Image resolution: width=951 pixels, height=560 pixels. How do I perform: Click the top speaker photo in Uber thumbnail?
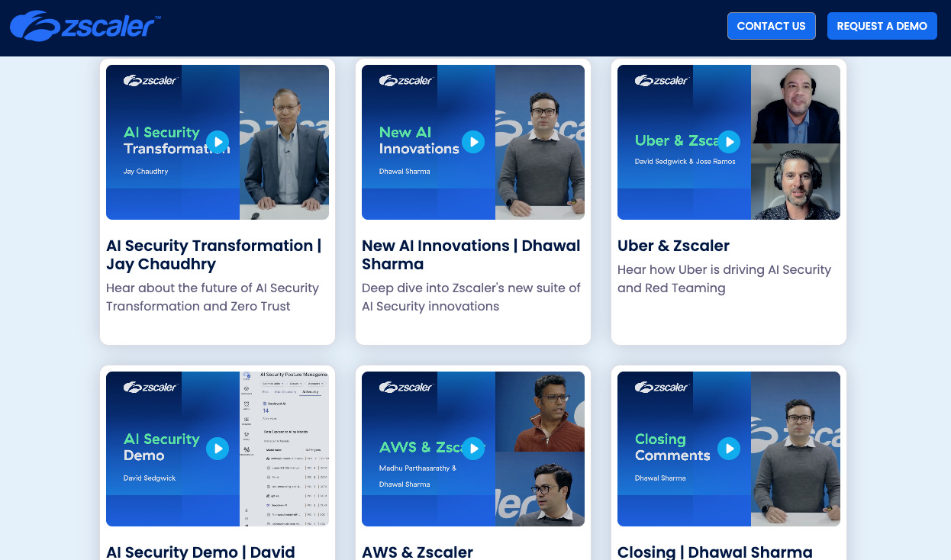(x=795, y=104)
